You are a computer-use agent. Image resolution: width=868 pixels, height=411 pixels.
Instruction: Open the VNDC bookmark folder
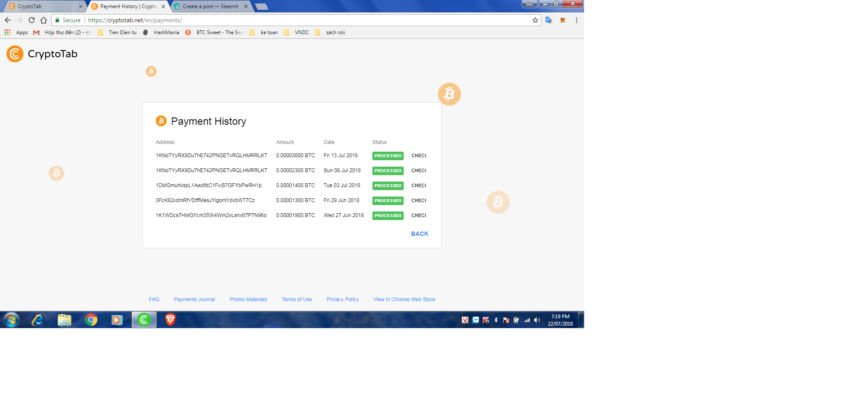tap(296, 32)
